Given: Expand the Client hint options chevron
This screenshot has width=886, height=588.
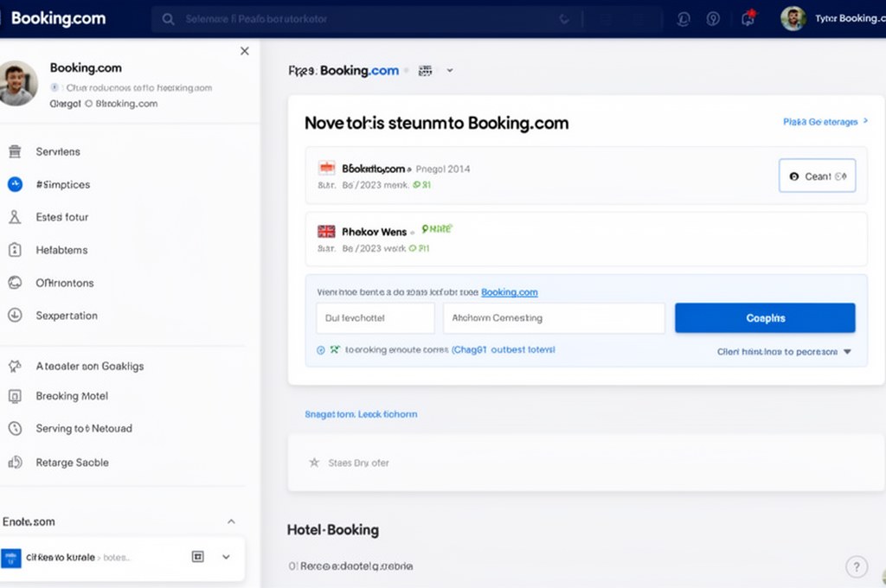Looking at the screenshot, I should tap(846, 352).
